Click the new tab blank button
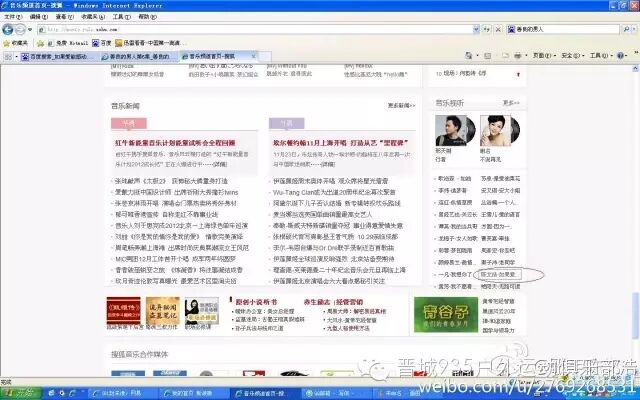Viewport: 640px width, 400px height. 264,56
